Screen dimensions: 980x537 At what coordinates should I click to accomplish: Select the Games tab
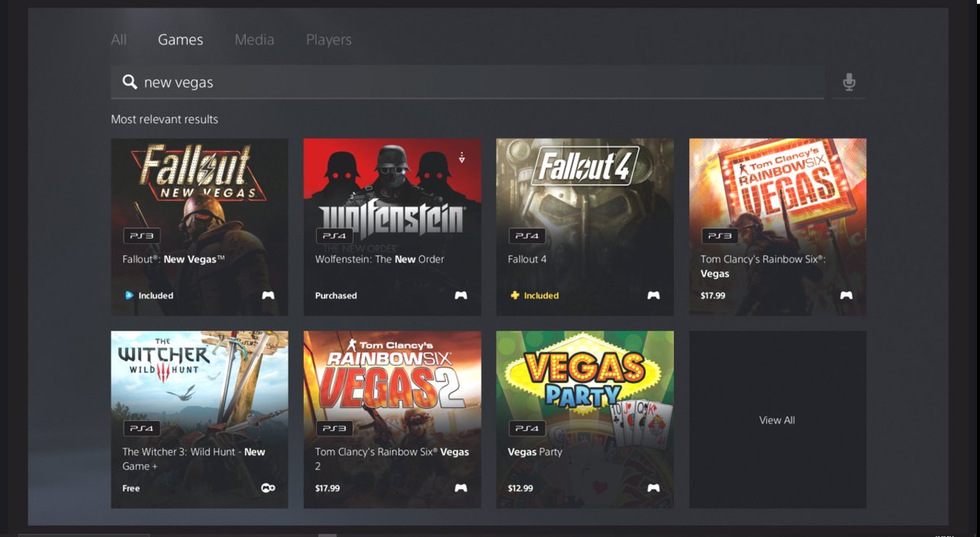180,39
